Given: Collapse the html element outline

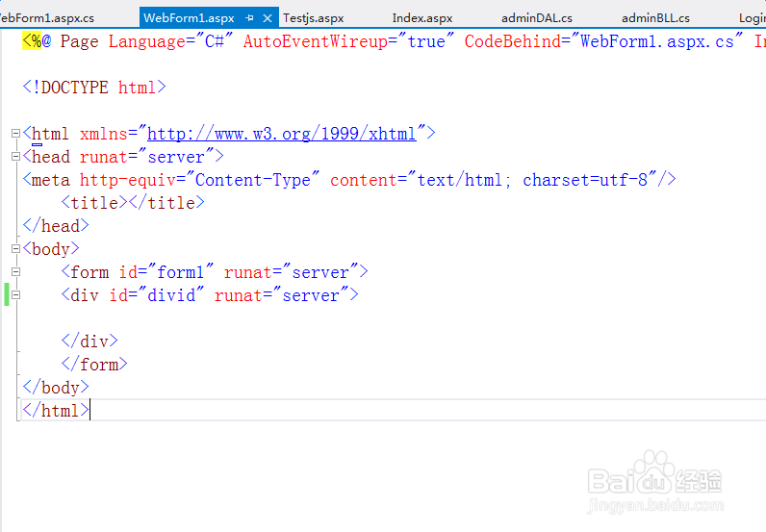Looking at the screenshot, I should [15, 133].
